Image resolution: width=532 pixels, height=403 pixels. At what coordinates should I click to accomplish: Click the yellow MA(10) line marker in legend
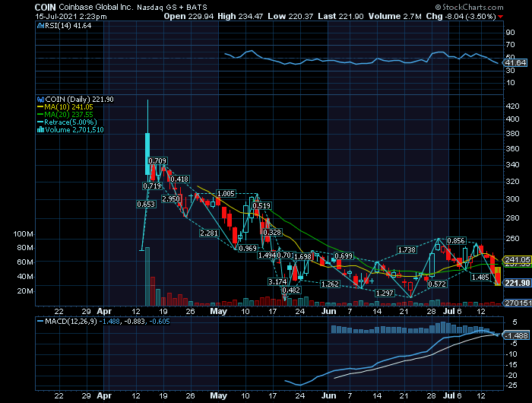[x=40, y=107]
